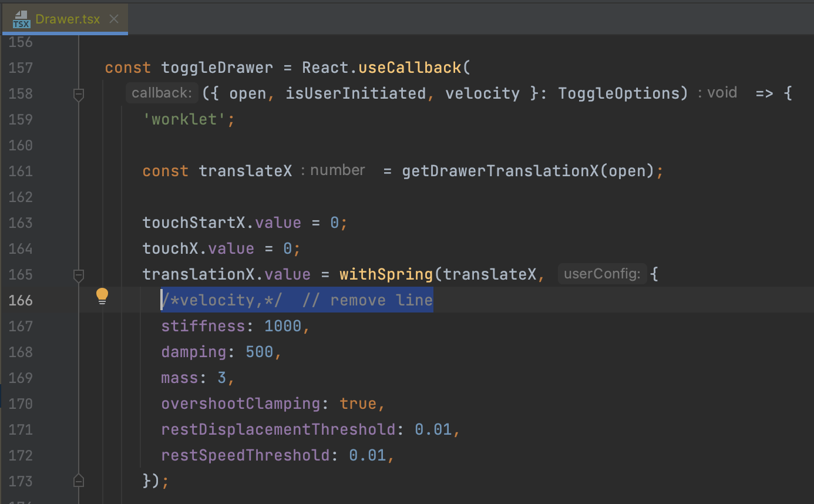814x504 pixels.
Task: Click 'translationX' on line 165
Action: [x=199, y=274]
